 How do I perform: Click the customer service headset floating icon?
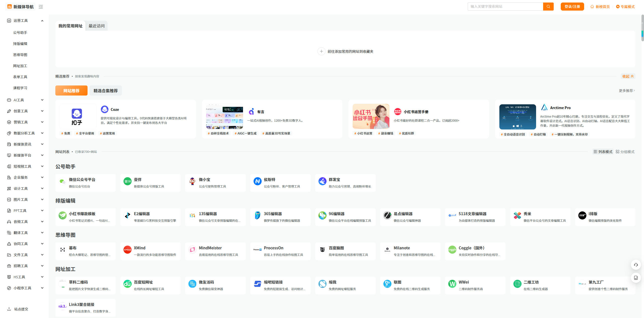coord(636,265)
